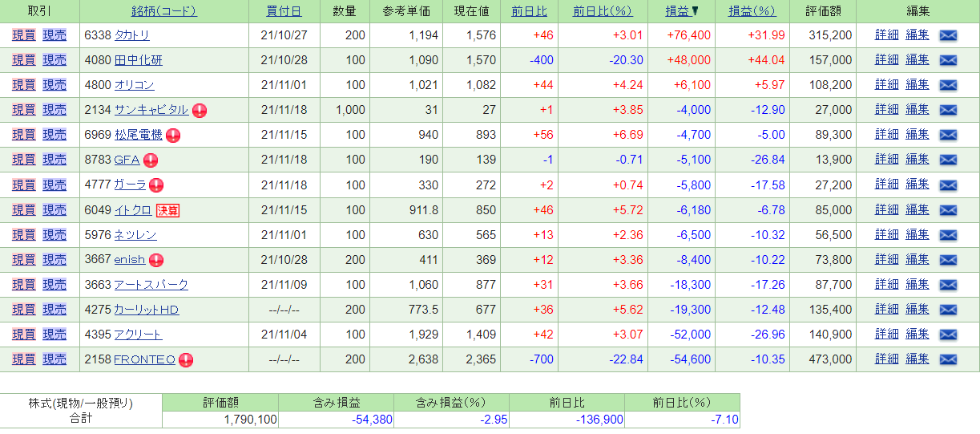Sort by 前日比 column header
Viewport: 980px width, 434px height.
(x=528, y=11)
